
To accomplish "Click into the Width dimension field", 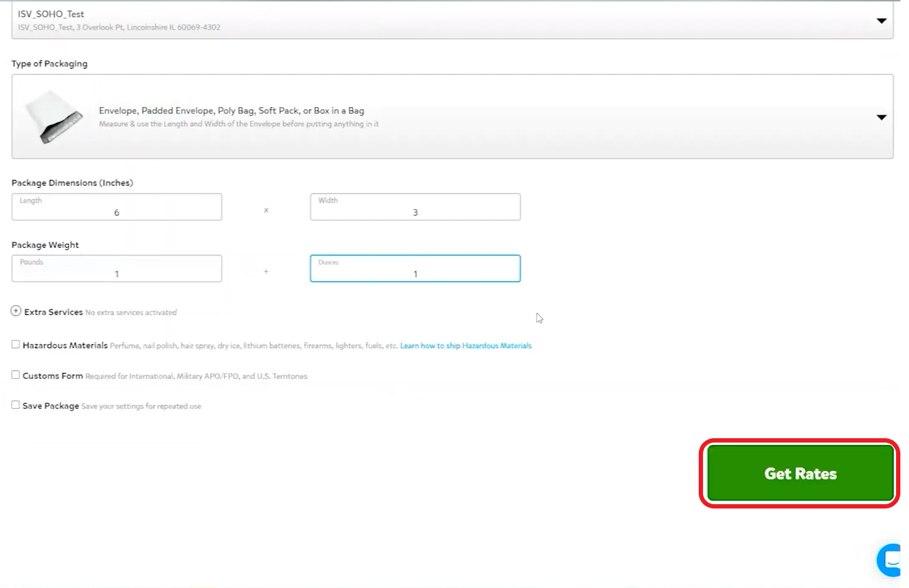I will tap(415, 208).
